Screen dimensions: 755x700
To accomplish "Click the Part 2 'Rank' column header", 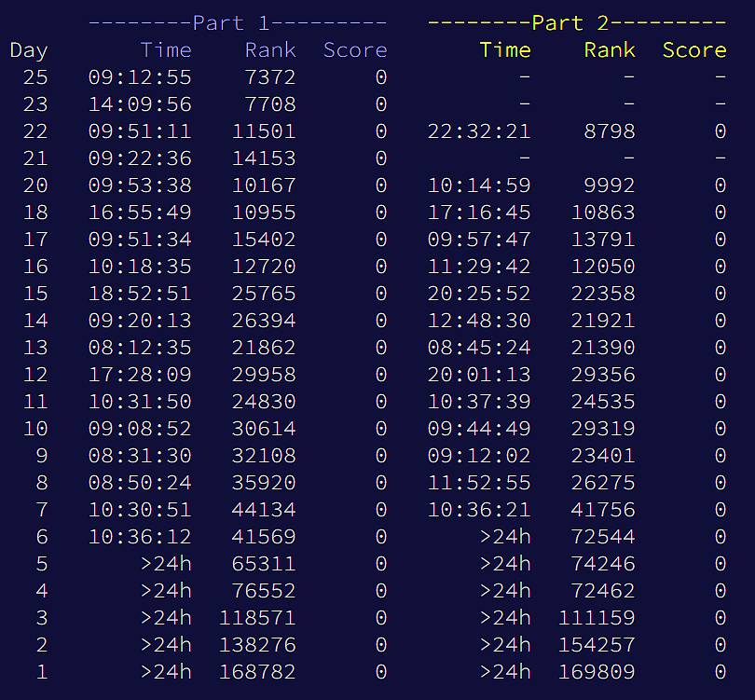I will (x=609, y=50).
